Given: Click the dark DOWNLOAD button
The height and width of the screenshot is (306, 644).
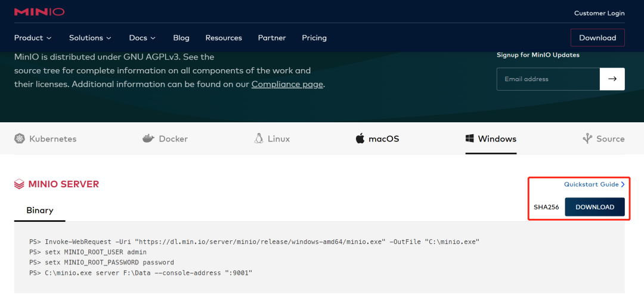Looking at the screenshot, I should [595, 207].
